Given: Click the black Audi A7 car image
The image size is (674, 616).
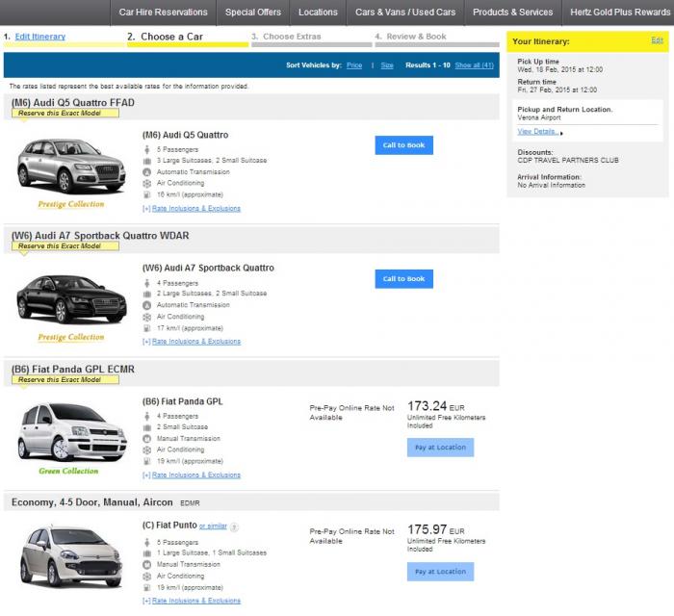Looking at the screenshot, I should pos(71,299).
